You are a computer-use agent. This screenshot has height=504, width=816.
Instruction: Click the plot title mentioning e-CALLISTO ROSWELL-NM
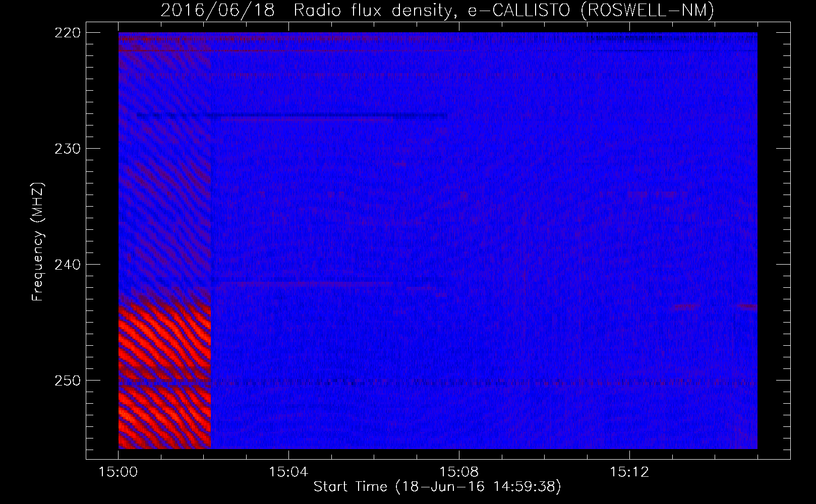click(437, 10)
